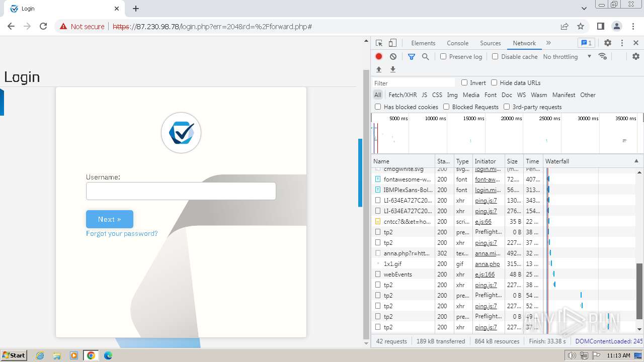Stop recording network log
The image size is (644, 362).
click(x=379, y=56)
